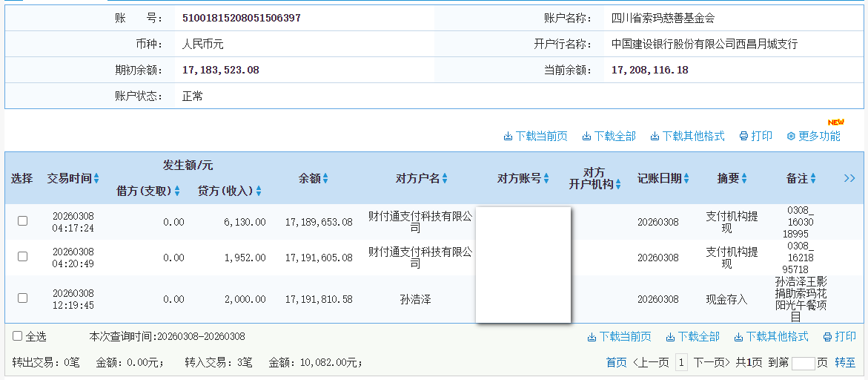Screen dimensions: 868x380
Task: Expand more columns with the >> arrow
Action: pos(849,179)
